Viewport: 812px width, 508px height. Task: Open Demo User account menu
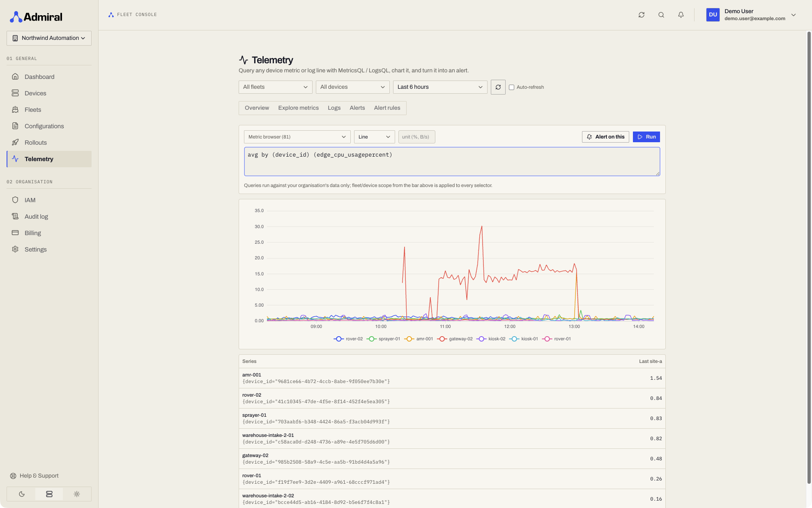pos(751,15)
